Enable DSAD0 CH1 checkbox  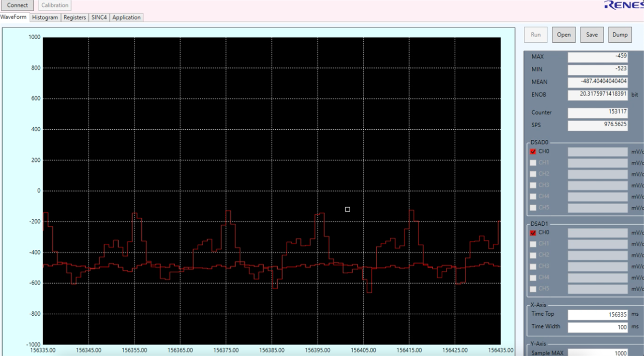pyautogui.click(x=533, y=163)
